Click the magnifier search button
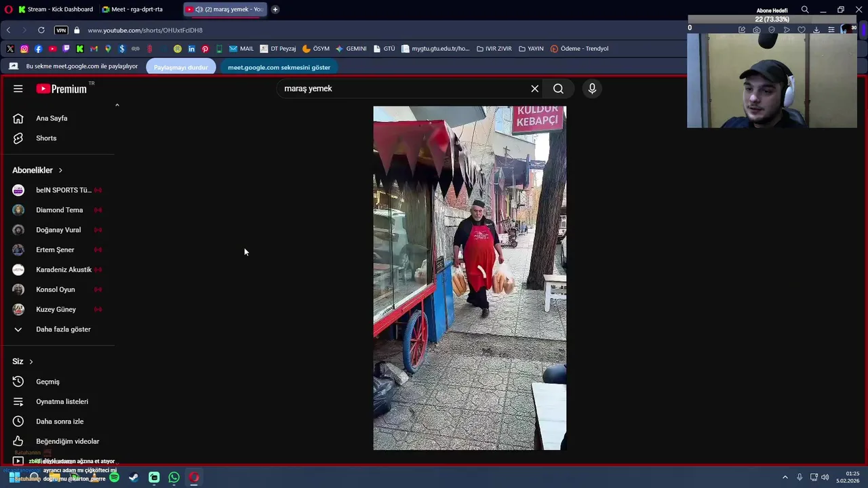 click(558, 89)
